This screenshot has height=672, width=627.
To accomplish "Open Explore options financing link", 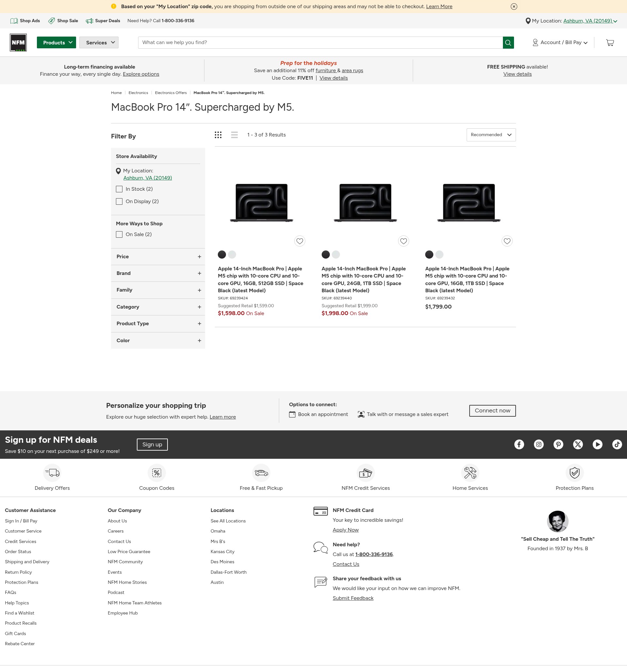I will coord(141,74).
